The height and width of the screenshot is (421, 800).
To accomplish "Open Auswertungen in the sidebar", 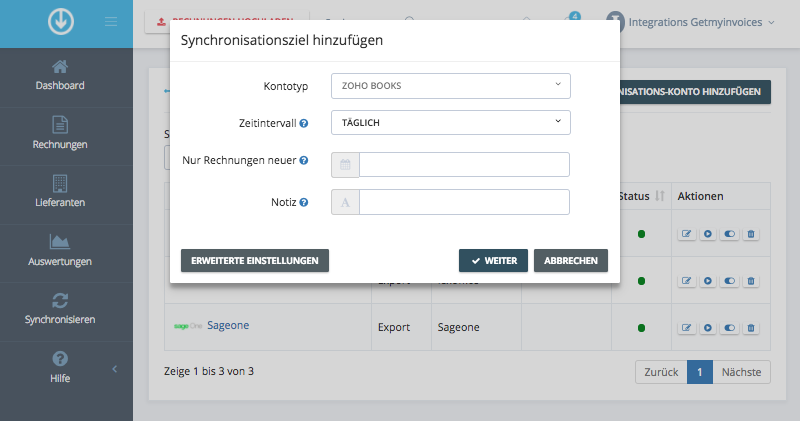I will [x=60, y=251].
